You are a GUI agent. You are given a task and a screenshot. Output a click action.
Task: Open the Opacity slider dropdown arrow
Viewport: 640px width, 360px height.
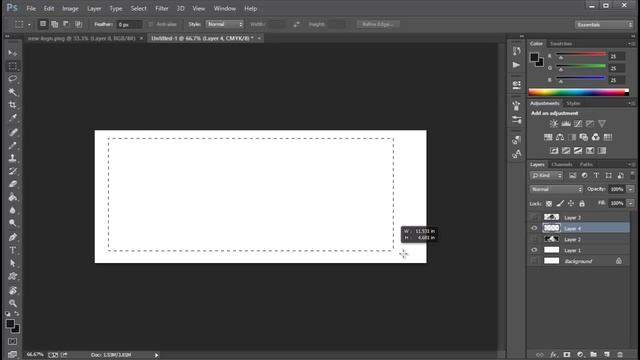coord(631,189)
